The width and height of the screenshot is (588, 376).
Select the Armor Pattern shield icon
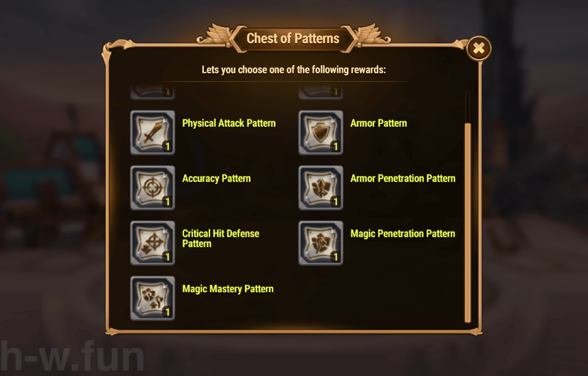point(320,132)
